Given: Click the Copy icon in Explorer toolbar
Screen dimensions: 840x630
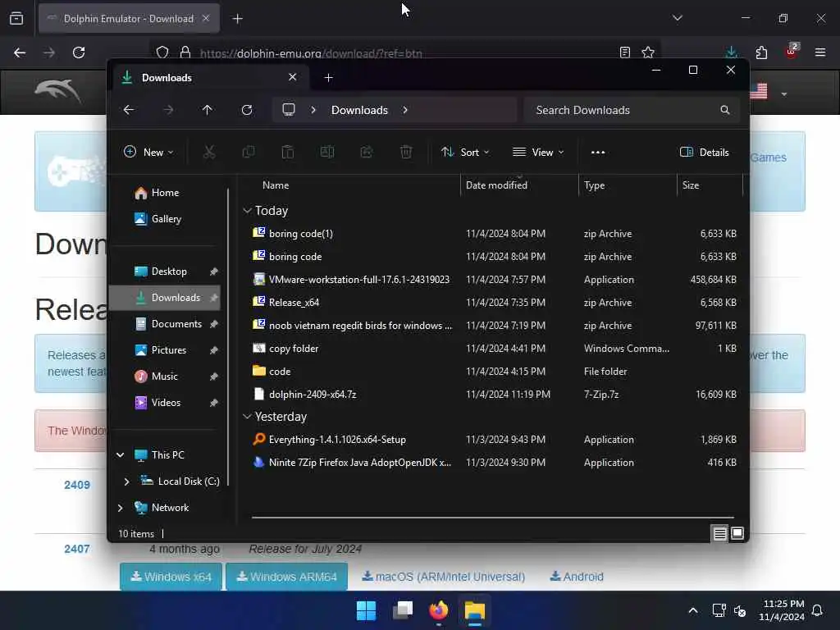Looking at the screenshot, I should click(249, 152).
